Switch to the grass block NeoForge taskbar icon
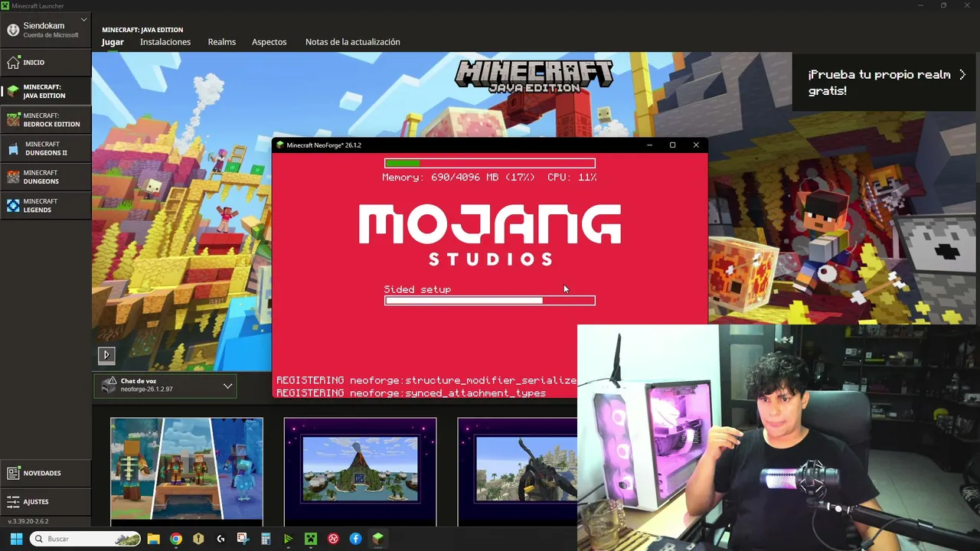The width and height of the screenshot is (980, 551). [x=377, y=539]
